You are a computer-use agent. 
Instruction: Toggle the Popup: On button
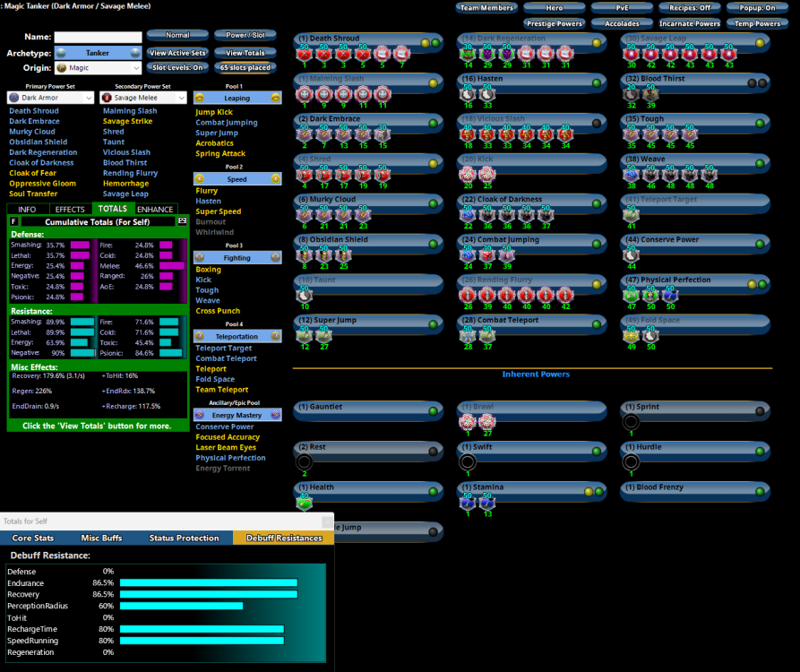coord(757,8)
